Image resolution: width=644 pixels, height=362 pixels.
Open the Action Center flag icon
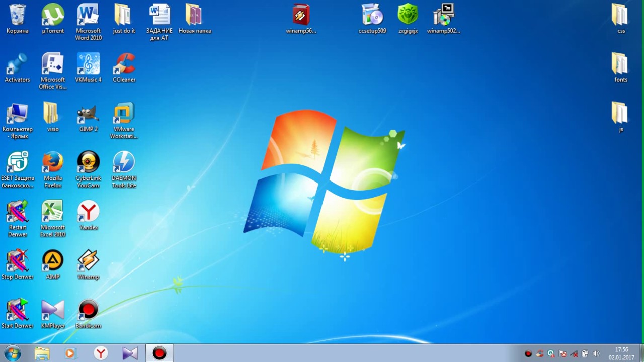(562, 354)
